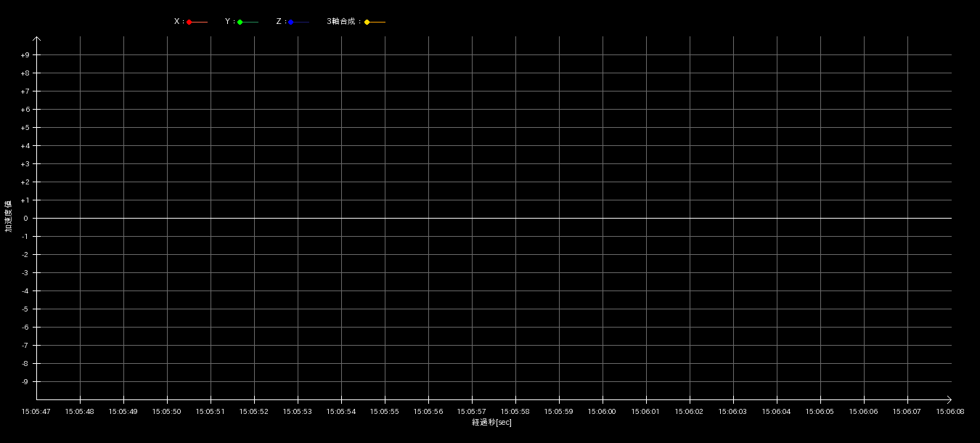980x443 pixels.
Task: Click the green Y series legend marker
Action: [x=240, y=23]
